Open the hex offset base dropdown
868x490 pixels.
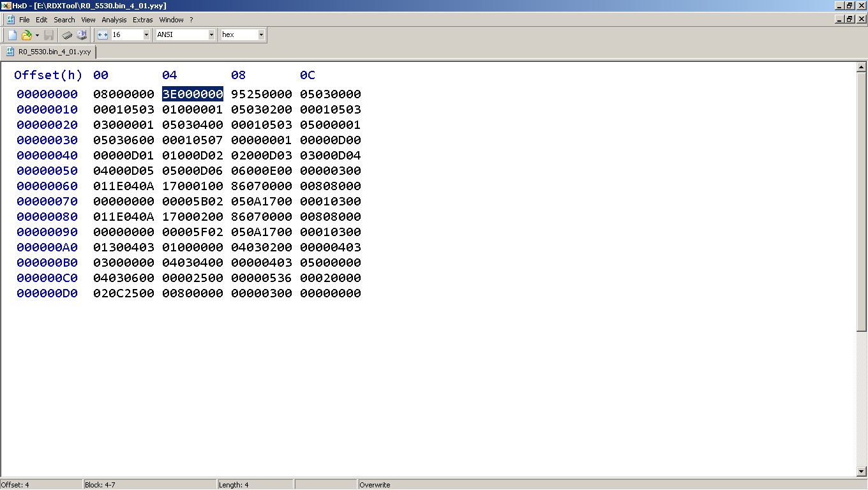point(261,35)
